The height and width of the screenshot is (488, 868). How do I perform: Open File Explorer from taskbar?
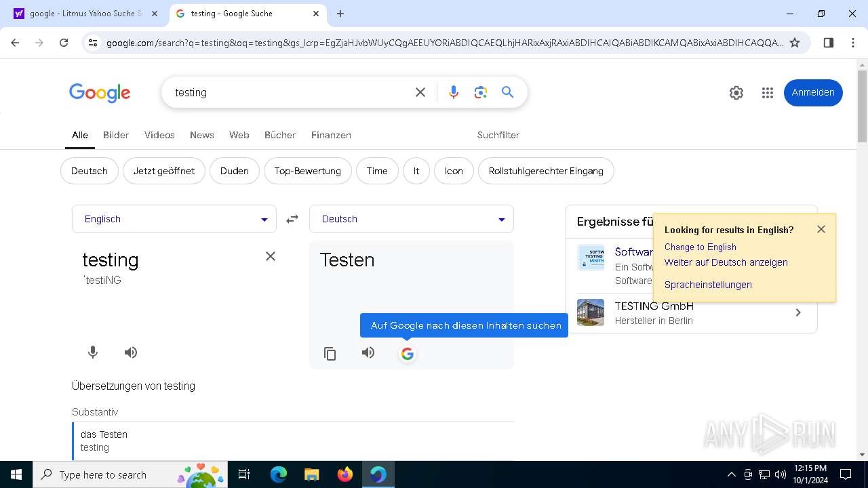(311, 474)
